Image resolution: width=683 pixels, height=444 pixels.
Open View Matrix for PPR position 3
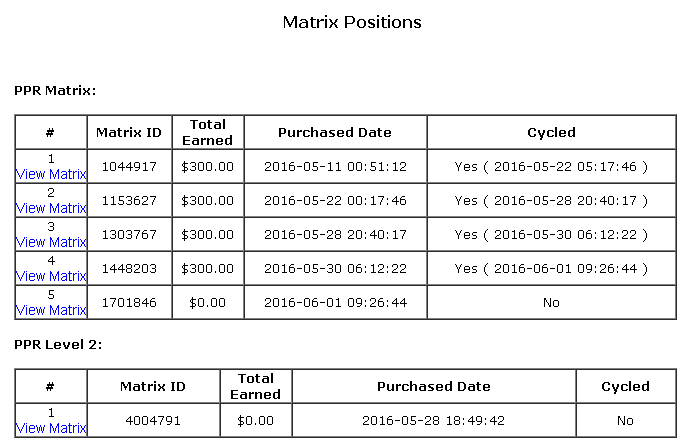tap(51, 242)
